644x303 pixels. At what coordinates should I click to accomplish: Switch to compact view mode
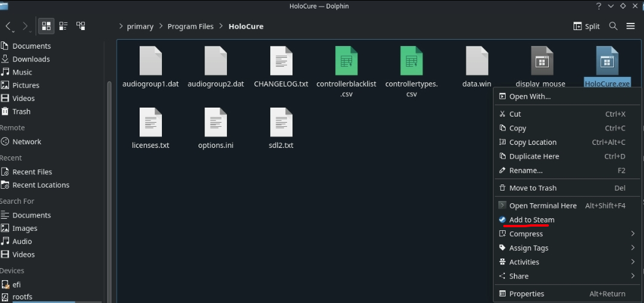point(63,26)
